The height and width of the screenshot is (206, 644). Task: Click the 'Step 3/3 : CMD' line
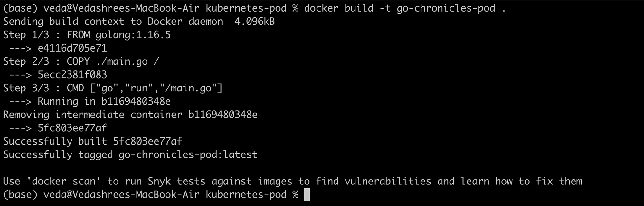click(x=113, y=88)
